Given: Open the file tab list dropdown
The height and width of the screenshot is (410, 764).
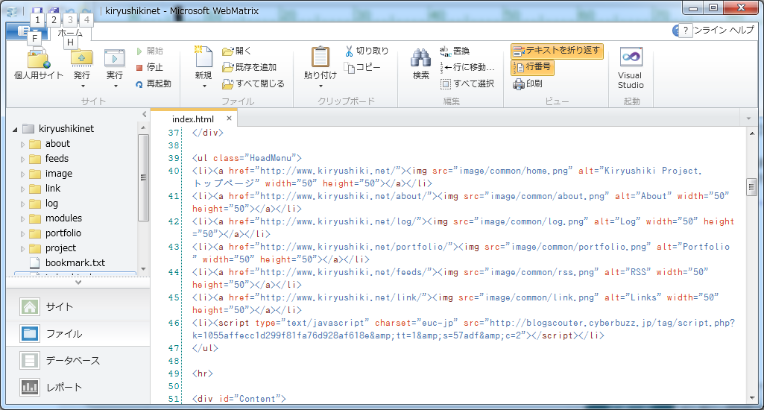Looking at the screenshot, I should pos(748,118).
